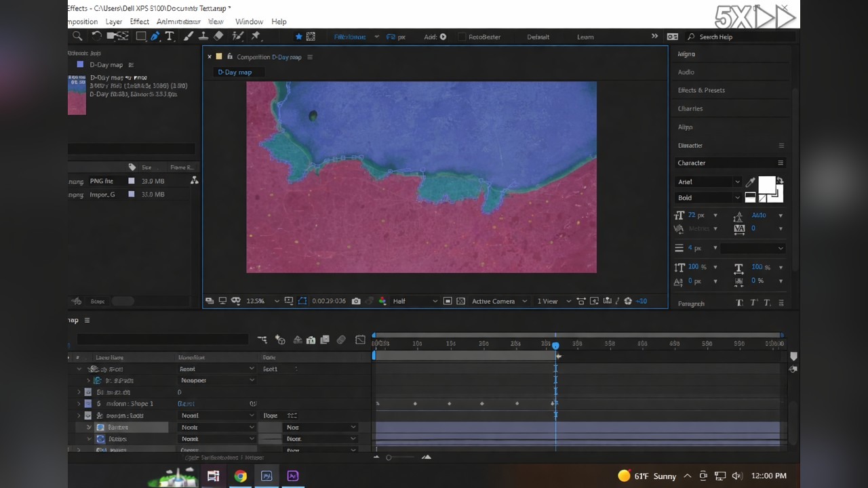Click the motion blur icon in timeline

point(341,340)
